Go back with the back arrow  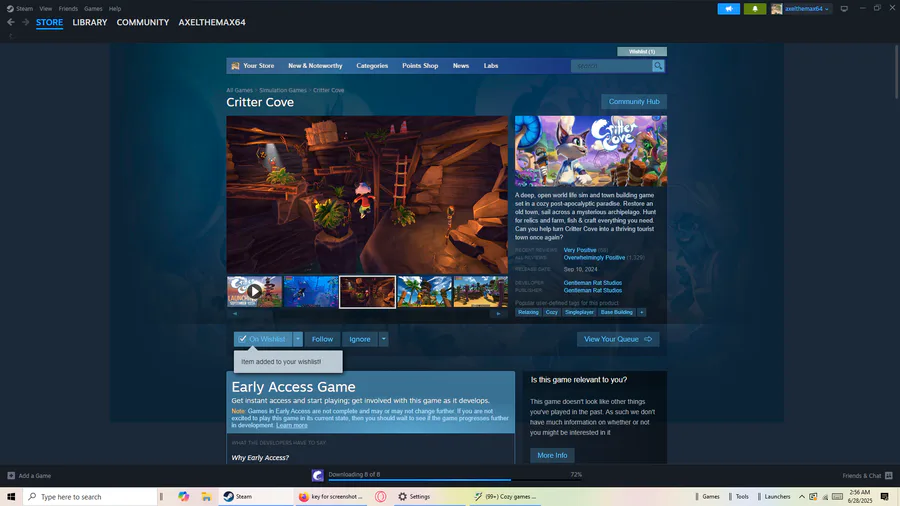pyautogui.click(x=11, y=22)
